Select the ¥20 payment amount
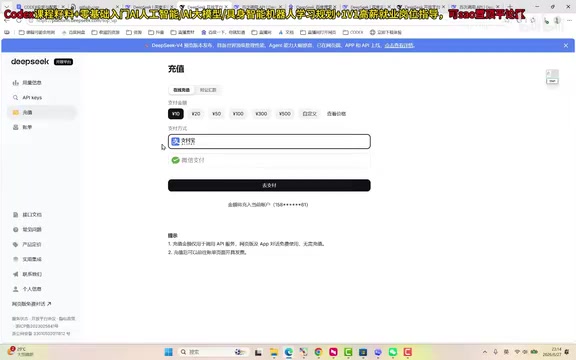This screenshot has width=576, height=360. coord(196,114)
